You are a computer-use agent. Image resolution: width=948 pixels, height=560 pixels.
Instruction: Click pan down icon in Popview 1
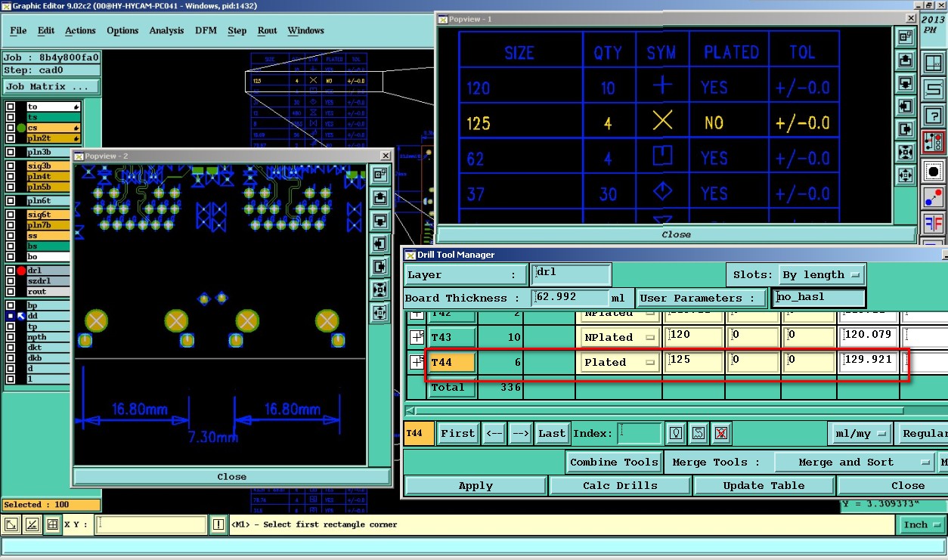tap(905, 83)
